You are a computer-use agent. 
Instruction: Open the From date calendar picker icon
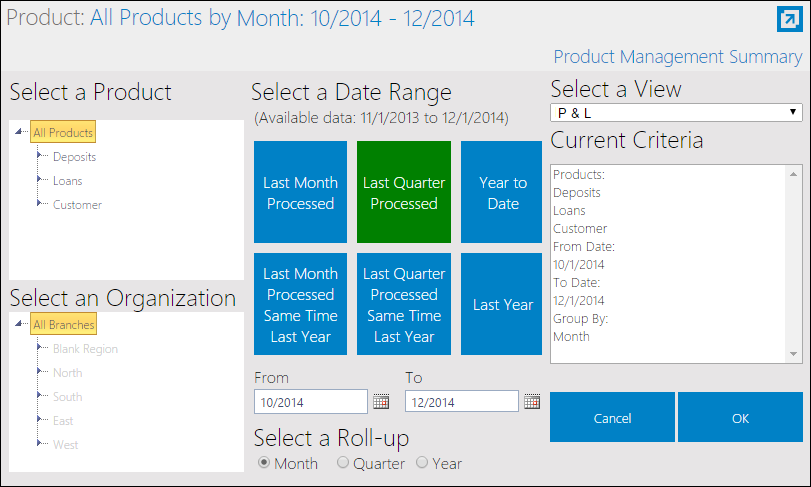pos(381,402)
